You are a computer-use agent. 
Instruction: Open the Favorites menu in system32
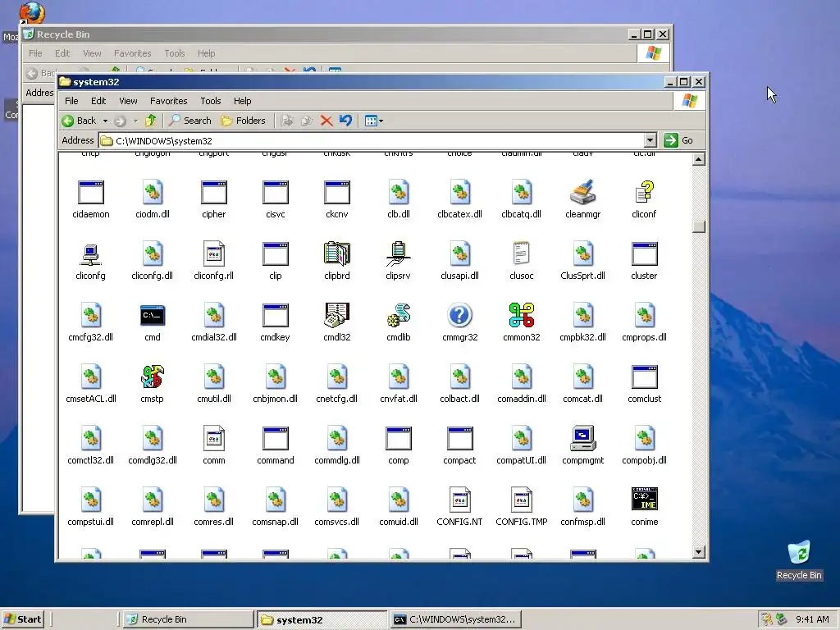click(x=169, y=101)
